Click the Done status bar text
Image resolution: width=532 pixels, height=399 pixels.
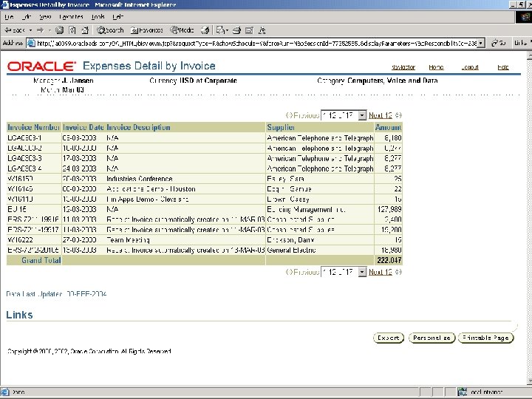[18, 392]
